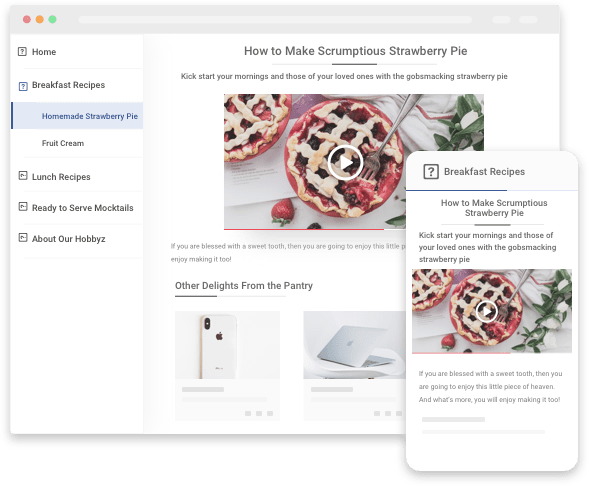Open Lunch Recipes in the sidebar
The width and height of the screenshot is (589, 486).
[61, 177]
